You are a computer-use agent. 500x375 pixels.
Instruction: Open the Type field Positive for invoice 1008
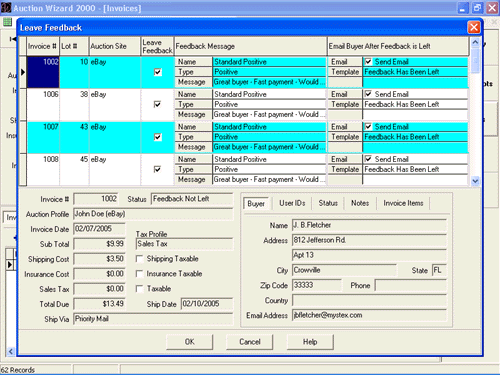pyautogui.click(x=269, y=169)
